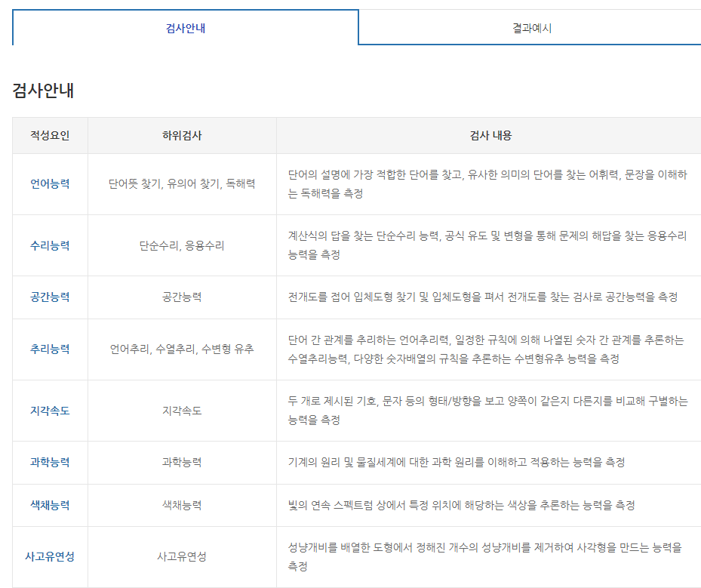Click the 단어뜻 찾기 subtest cell
The image size is (701, 588).
(183, 182)
